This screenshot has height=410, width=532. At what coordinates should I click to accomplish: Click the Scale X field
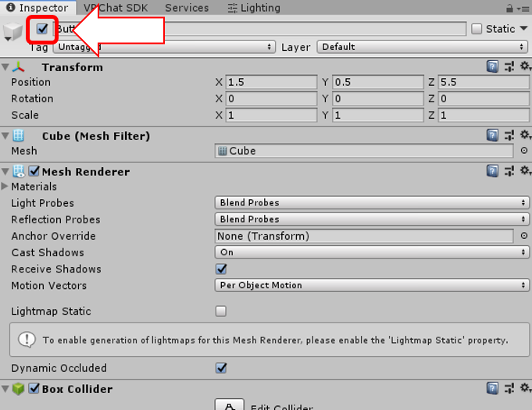pyautogui.click(x=271, y=116)
